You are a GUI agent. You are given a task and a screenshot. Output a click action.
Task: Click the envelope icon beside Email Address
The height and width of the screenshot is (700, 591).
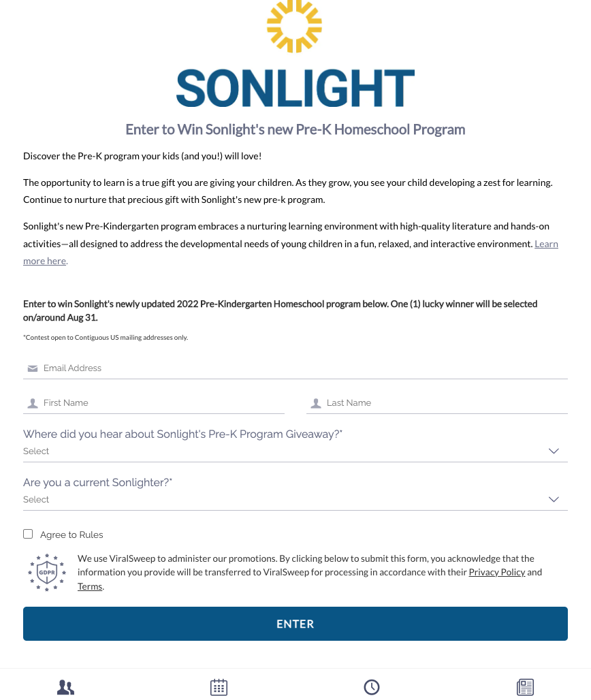(x=32, y=368)
